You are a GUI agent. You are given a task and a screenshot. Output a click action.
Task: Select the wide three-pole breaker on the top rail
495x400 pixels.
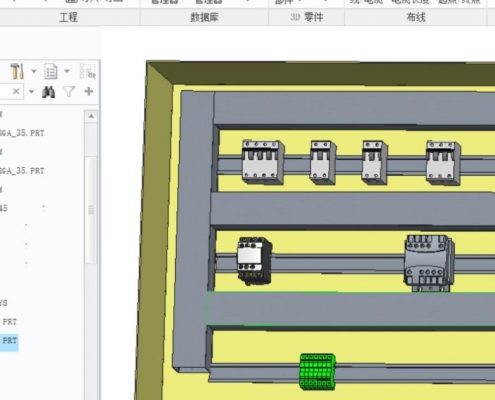click(x=263, y=162)
